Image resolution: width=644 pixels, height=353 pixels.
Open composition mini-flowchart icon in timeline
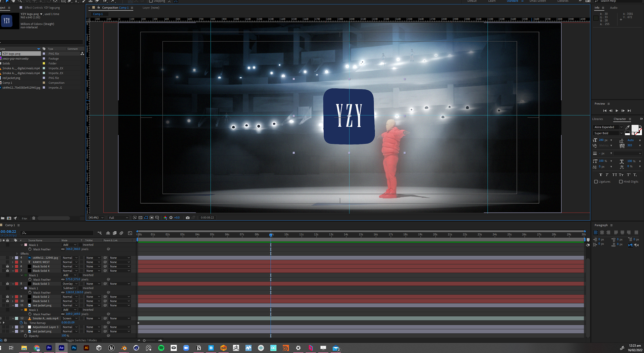pyautogui.click(x=100, y=233)
